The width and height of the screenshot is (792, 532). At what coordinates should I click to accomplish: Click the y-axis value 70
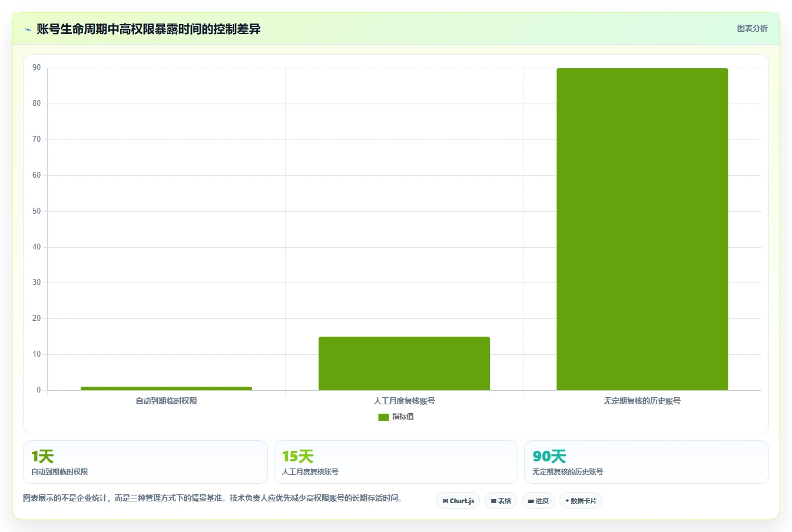pos(37,139)
